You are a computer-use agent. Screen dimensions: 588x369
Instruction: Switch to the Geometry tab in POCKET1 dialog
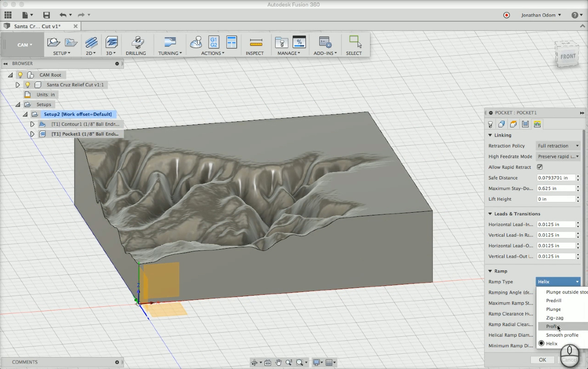tap(501, 124)
